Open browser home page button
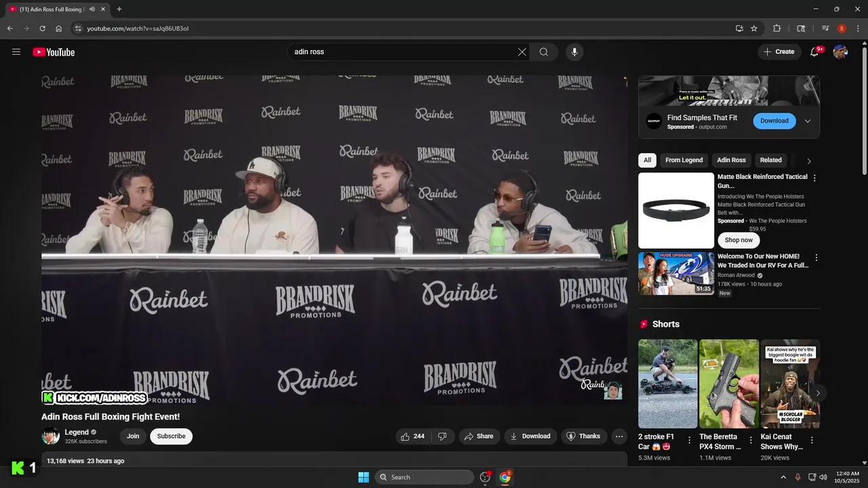This screenshot has height=488, width=868. 59,28
